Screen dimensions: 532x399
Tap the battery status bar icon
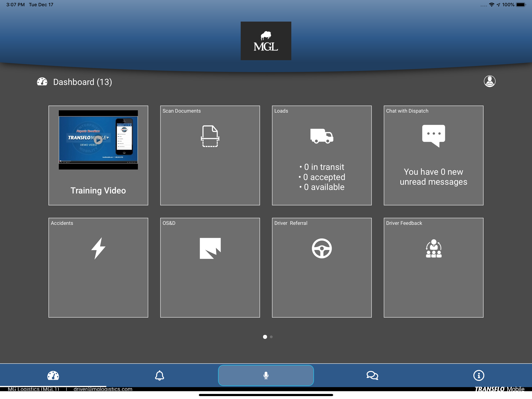[x=521, y=4]
